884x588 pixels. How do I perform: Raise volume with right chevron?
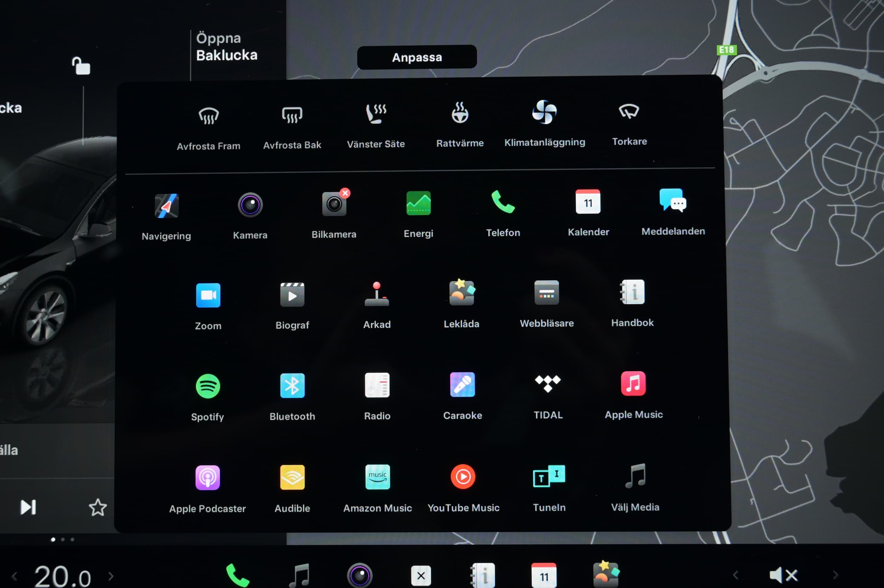click(835, 575)
